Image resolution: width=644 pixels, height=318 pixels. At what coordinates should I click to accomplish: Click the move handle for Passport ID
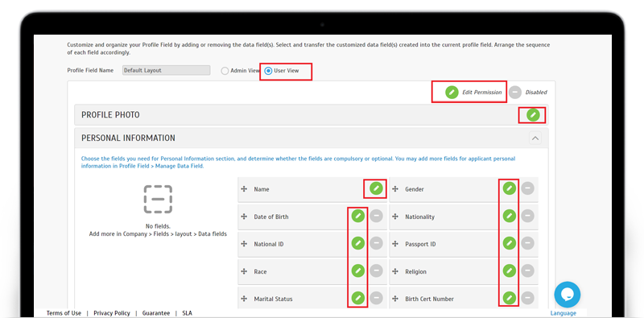(395, 244)
